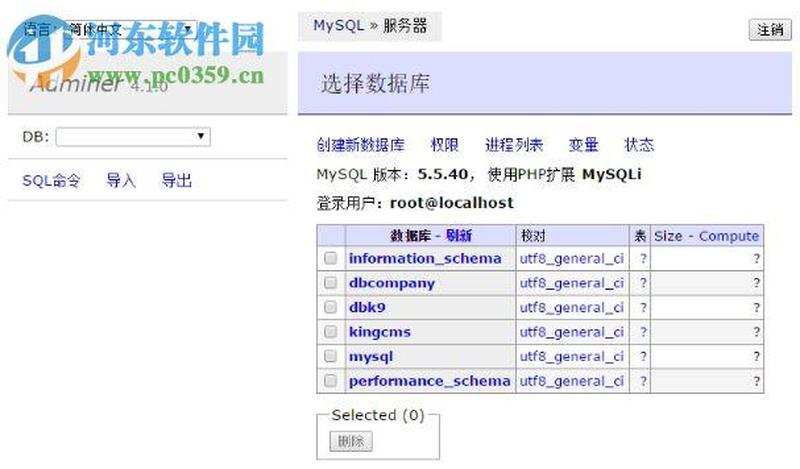Open the SQL命令 link
This screenshot has width=800, height=469.
[52, 181]
